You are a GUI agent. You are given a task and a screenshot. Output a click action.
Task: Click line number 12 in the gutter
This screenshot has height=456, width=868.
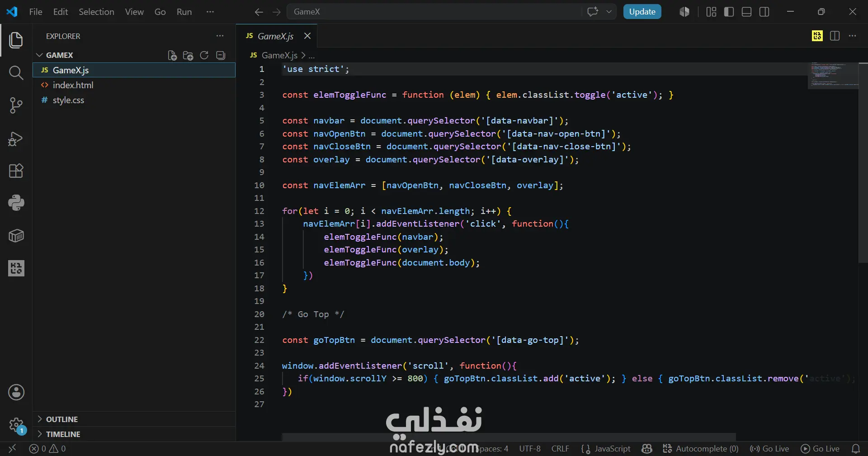[x=259, y=211]
